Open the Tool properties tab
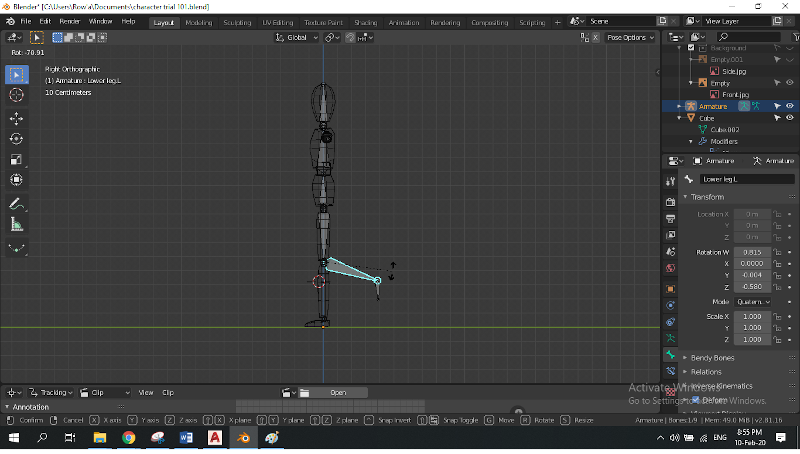Screen dimensions: 800x454 click(x=670, y=181)
